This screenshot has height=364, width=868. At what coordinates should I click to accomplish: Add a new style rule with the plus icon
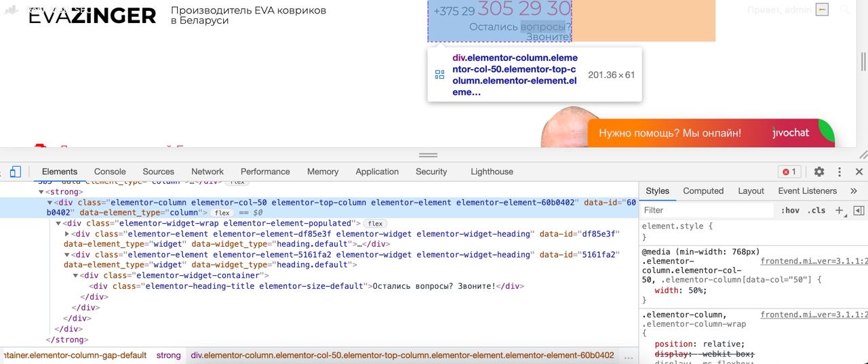tap(839, 211)
